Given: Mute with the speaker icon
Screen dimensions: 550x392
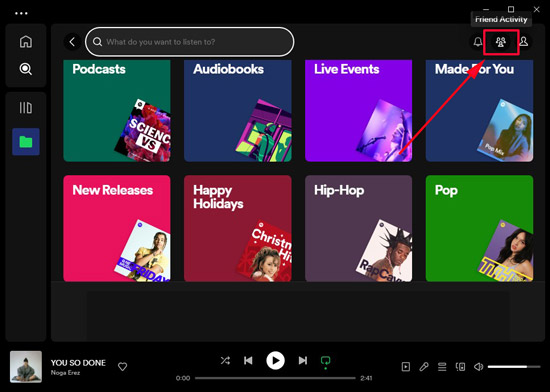Looking at the screenshot, I should tap(478, 367).
